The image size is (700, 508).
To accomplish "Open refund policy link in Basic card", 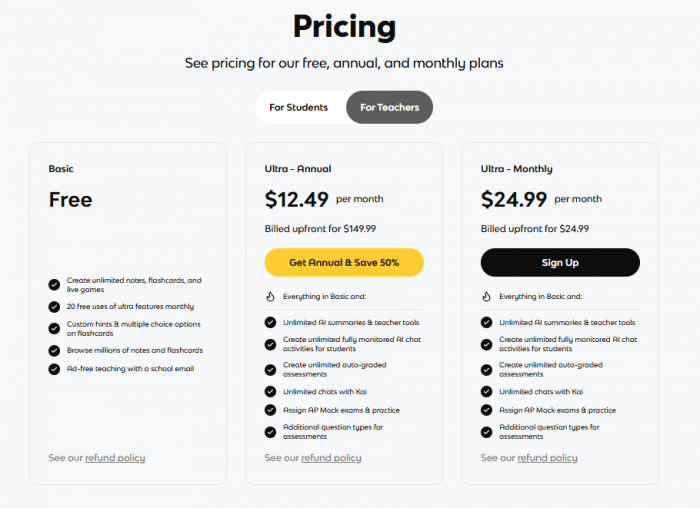I will pos(115,458).
